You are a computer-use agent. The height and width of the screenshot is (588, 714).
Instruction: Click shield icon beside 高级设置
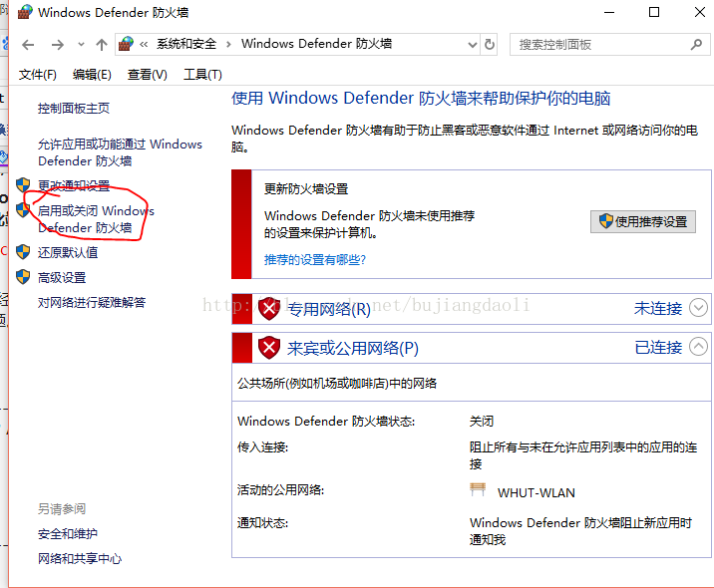point(23,277)
